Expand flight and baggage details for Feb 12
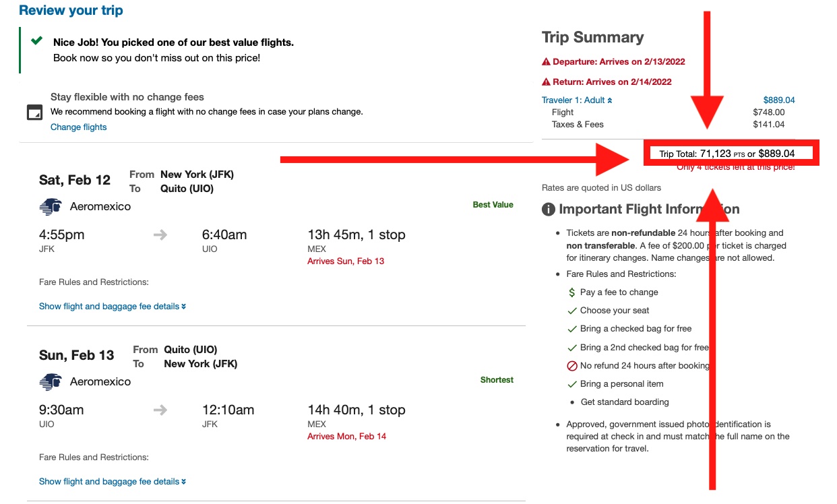This screenshot has height=504, width=837. point(112,307)
